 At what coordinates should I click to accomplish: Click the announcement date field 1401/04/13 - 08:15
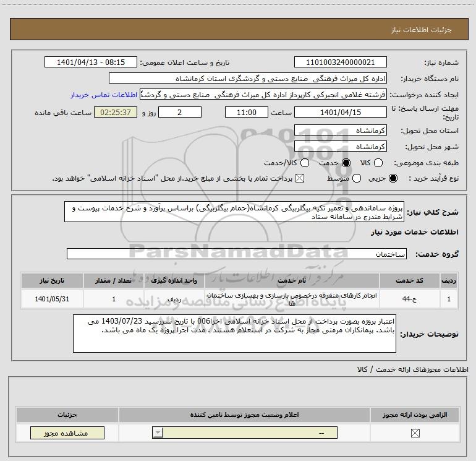coord(91,62)
